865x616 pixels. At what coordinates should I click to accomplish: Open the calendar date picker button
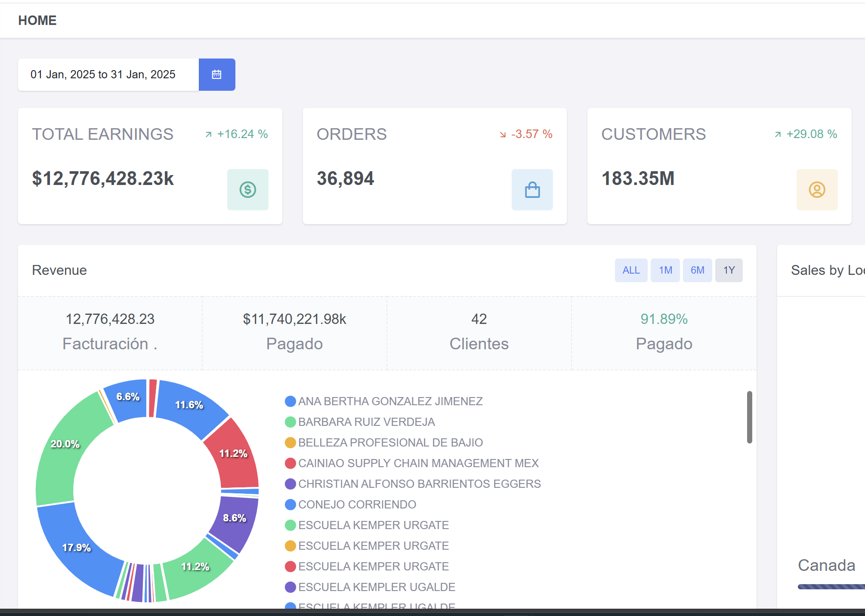(216, 74)
